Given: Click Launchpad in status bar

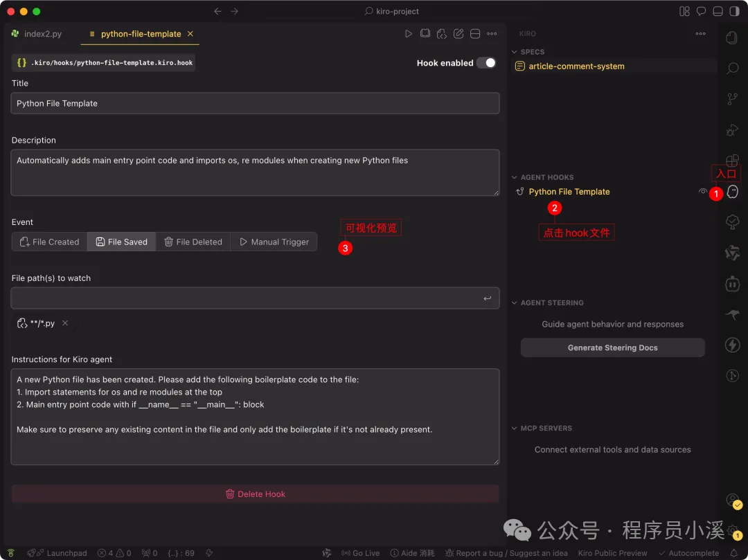Looking at the screenshot, I should (57, 553).
